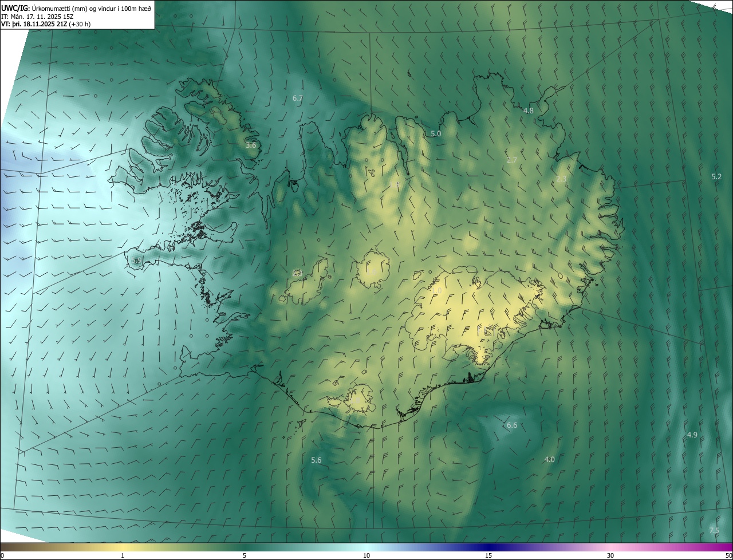
Task: Click the map value label 5.6
Action: [316, 460]
